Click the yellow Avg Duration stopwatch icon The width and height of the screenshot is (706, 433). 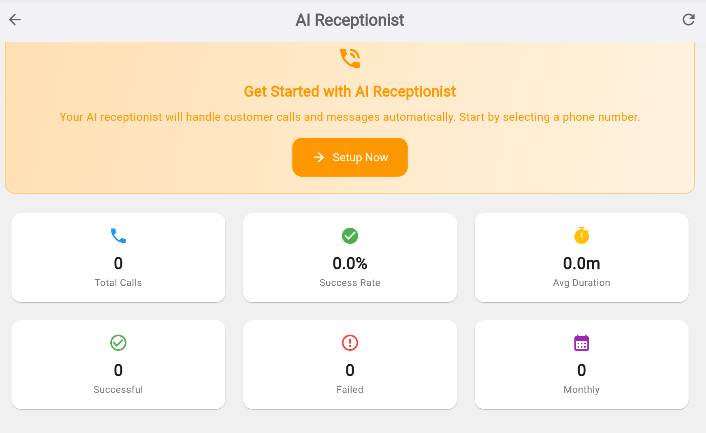coord(582,236)
